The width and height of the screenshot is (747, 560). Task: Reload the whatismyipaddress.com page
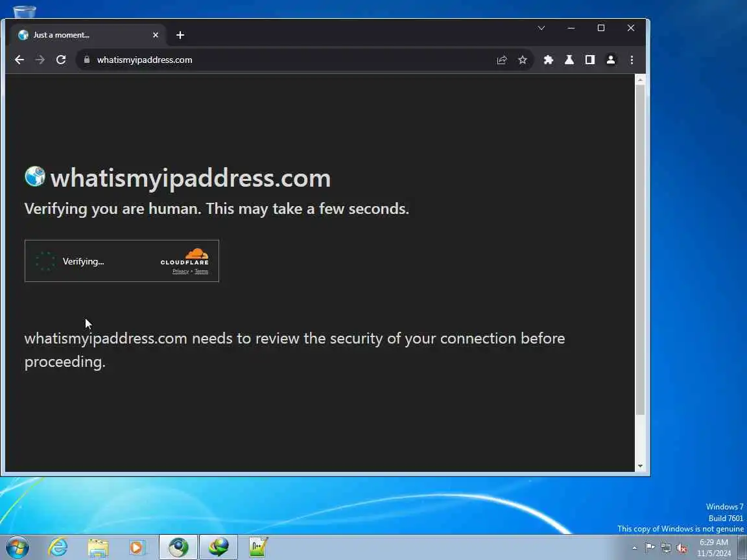tap(61, 60)
